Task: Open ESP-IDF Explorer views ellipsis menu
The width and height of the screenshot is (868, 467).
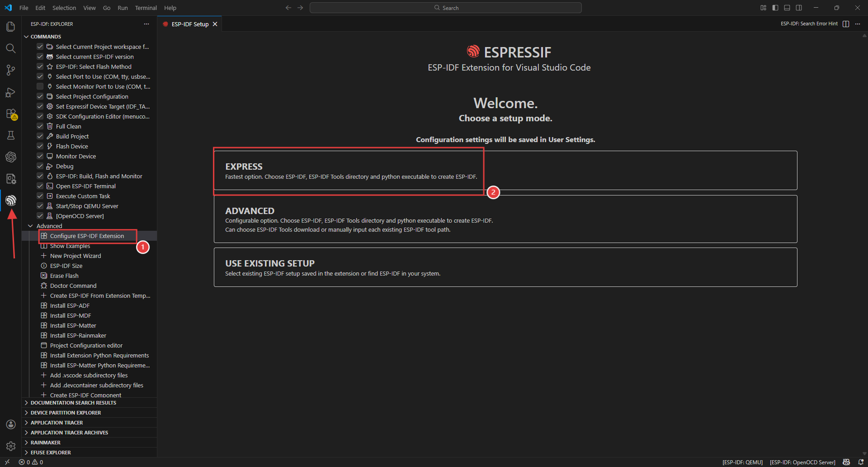Action: pyautogui.click(x=146, y=24)
